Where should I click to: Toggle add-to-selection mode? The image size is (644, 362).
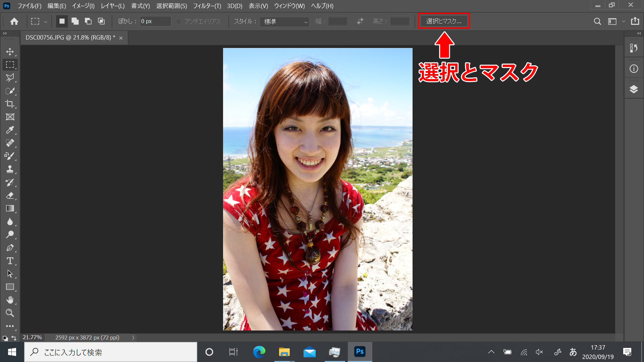[75, 21]
